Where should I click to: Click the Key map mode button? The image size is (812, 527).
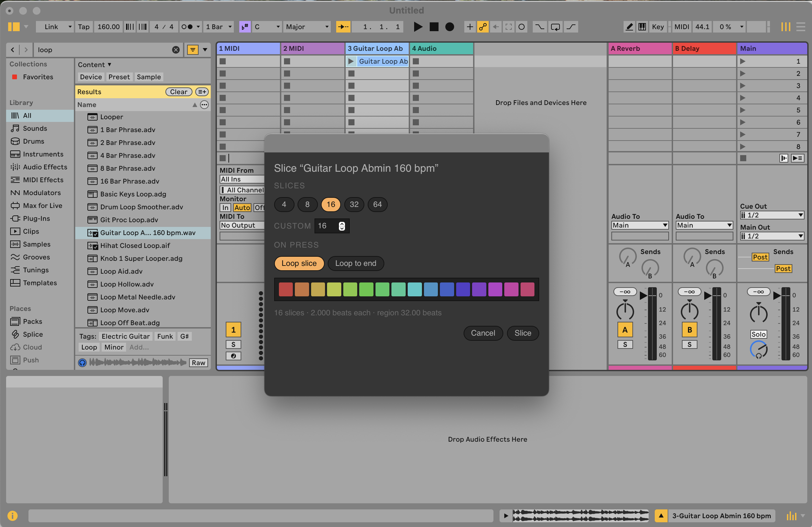point(658,27)
